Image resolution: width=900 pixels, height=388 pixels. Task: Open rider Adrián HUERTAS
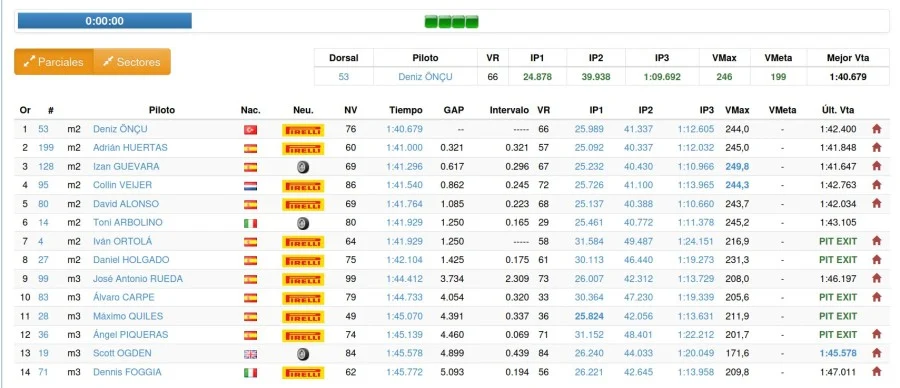[130, 148]
